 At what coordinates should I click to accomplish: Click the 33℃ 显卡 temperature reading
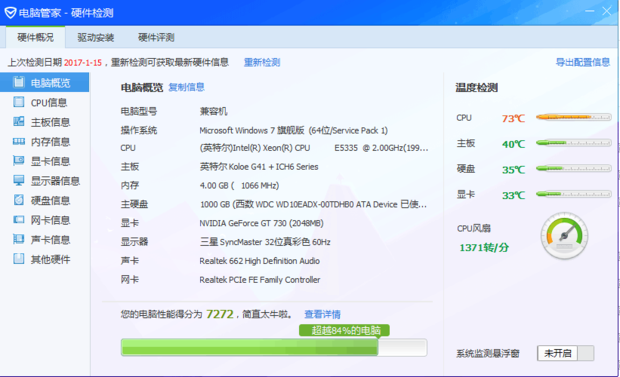[x=513, y=195]
